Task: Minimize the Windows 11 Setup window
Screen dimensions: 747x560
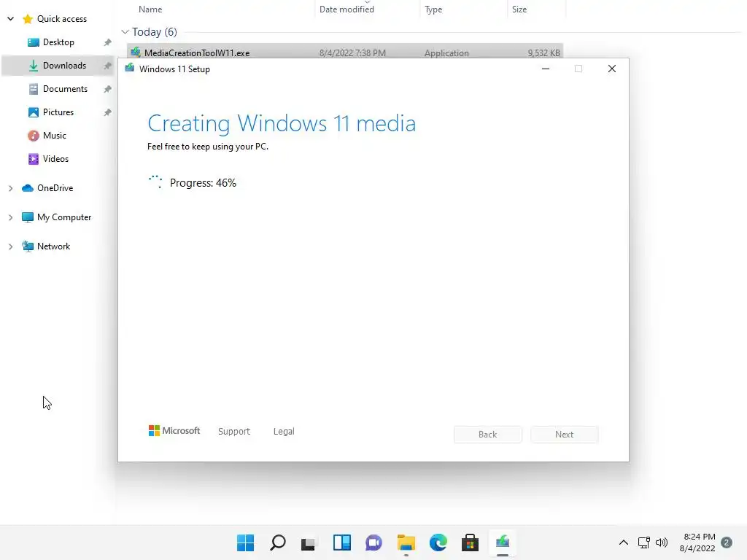Action: pos(546,69)
